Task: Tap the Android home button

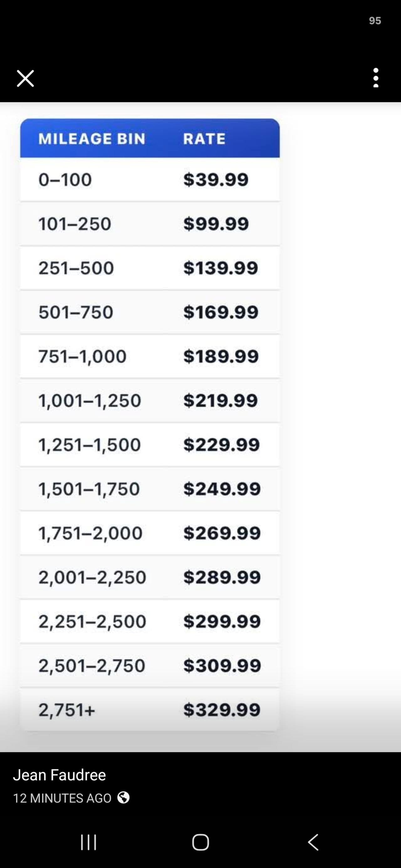Action: pyautogui.click(x=200, y=842)
